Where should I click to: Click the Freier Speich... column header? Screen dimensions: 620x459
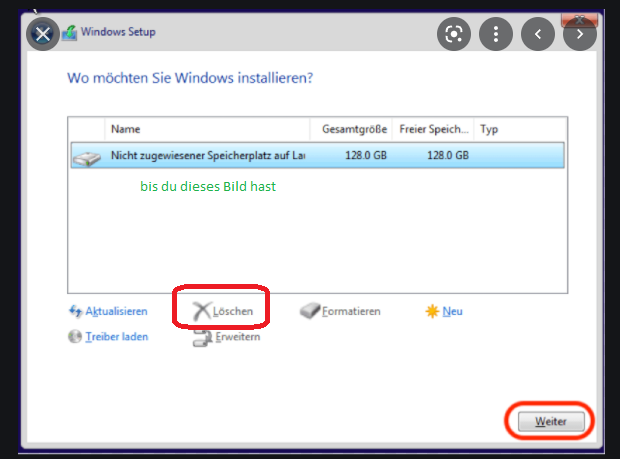click(x=433, y=129)
